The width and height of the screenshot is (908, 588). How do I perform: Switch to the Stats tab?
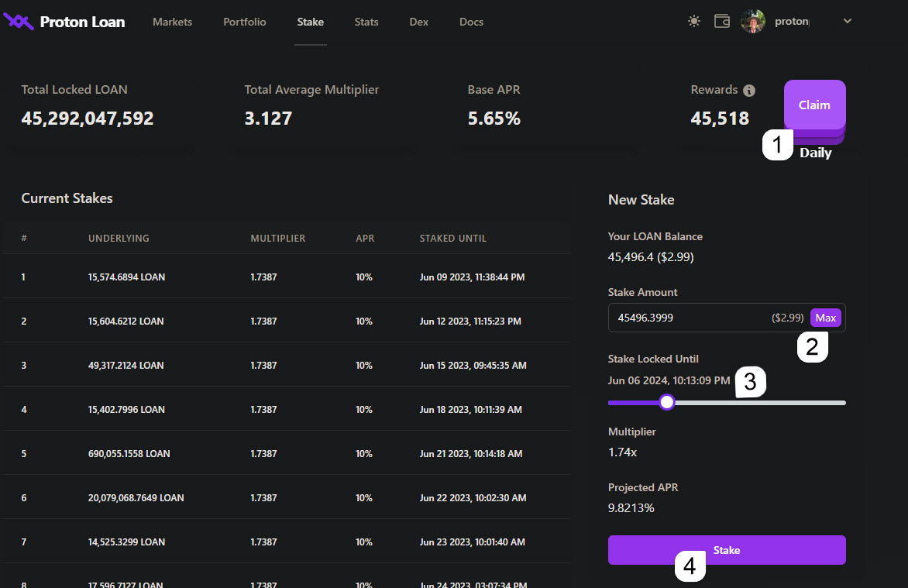(x=366, y=22)
